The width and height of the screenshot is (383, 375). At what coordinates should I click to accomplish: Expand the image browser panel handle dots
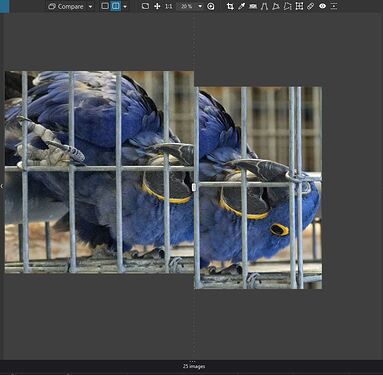coord(192,361)
